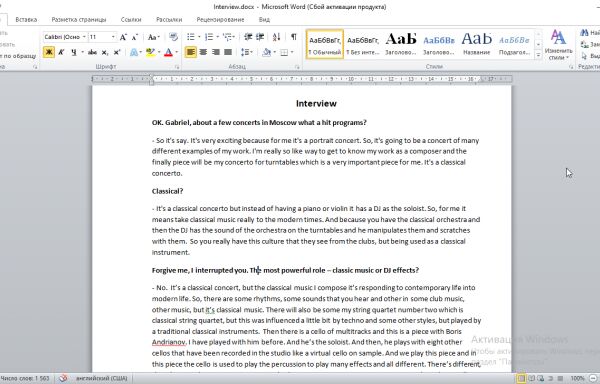This screenshot has height=384, width=600.
Task: Increase paragraph indent
Action: [260, 37]
